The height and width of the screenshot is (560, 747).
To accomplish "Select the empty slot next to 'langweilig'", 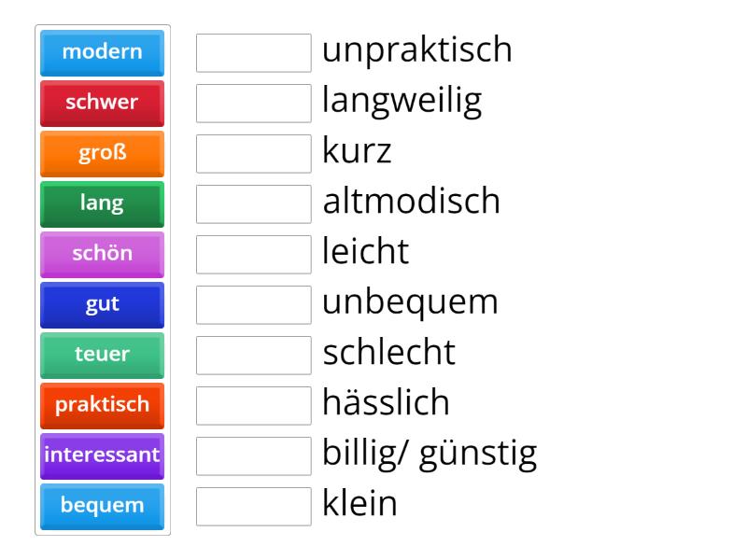I will (254, 104).
